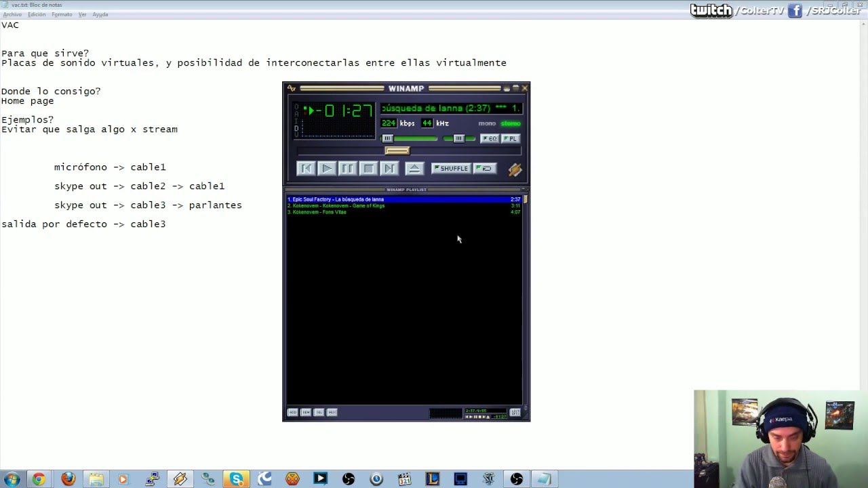The width and height of the screenshot is (868, 488).
Task: Toggle the Winamp PL playlist window
Action: coord(510,138)
